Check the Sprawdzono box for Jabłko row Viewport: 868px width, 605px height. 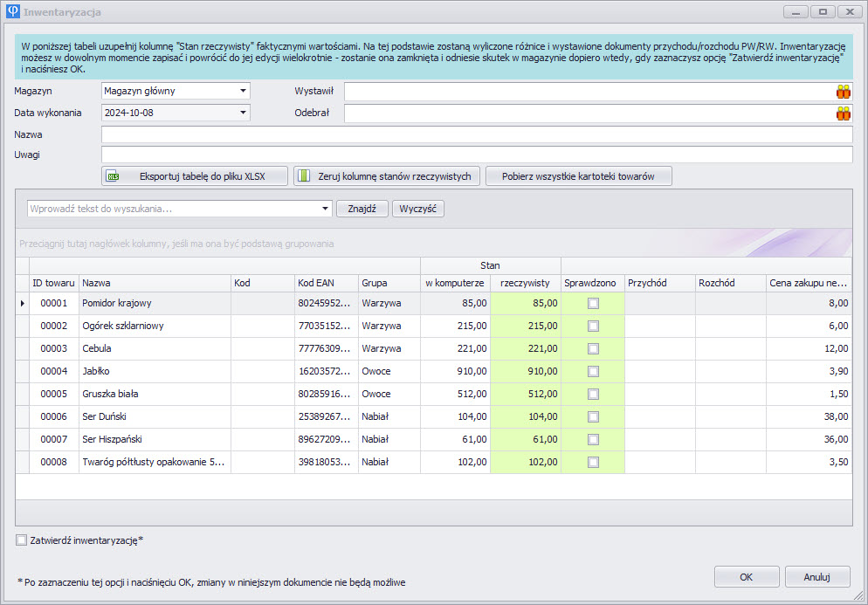[593, 371]
